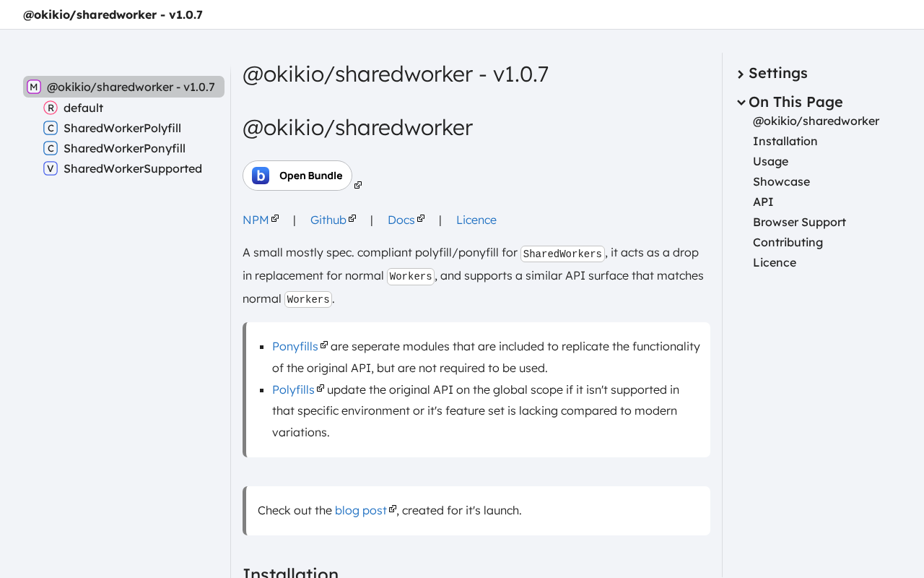Click the module icon beside @okikio/sharedworker
This screenshot has width=924, height=578.
point(34,87)
